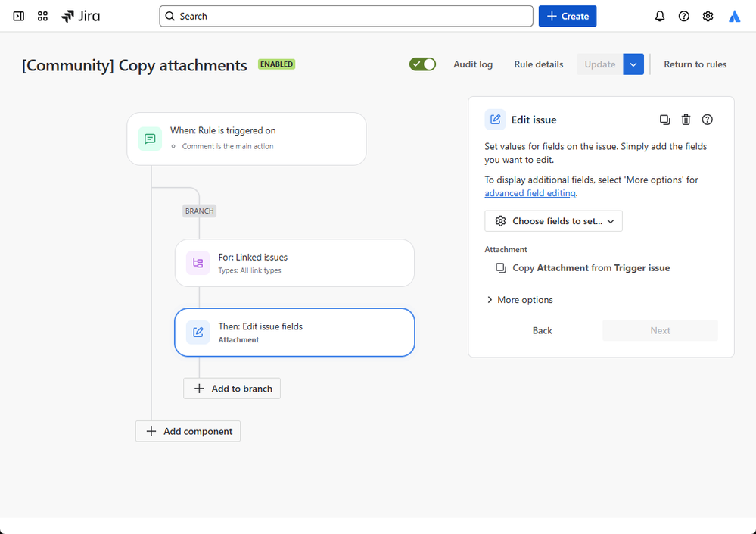Expand the sidebar panel icon
This screenshot has width=756, height=534.
18,17
